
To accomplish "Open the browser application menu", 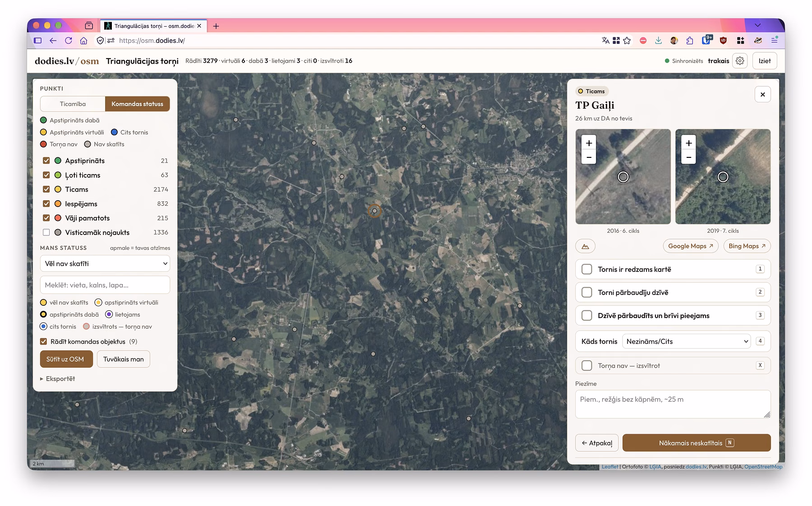I will [x=774, y=41].
